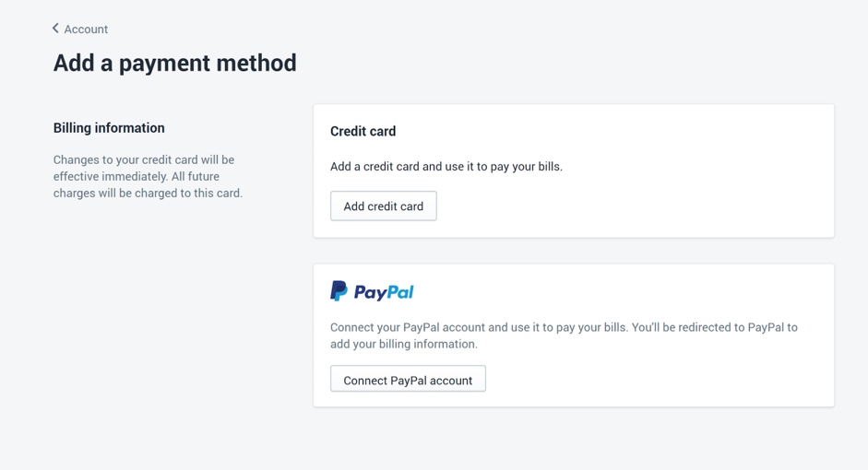Viewport: 868px width, 470px height.
Task: Click the back chevron beside Account
Action: (55, 29)
